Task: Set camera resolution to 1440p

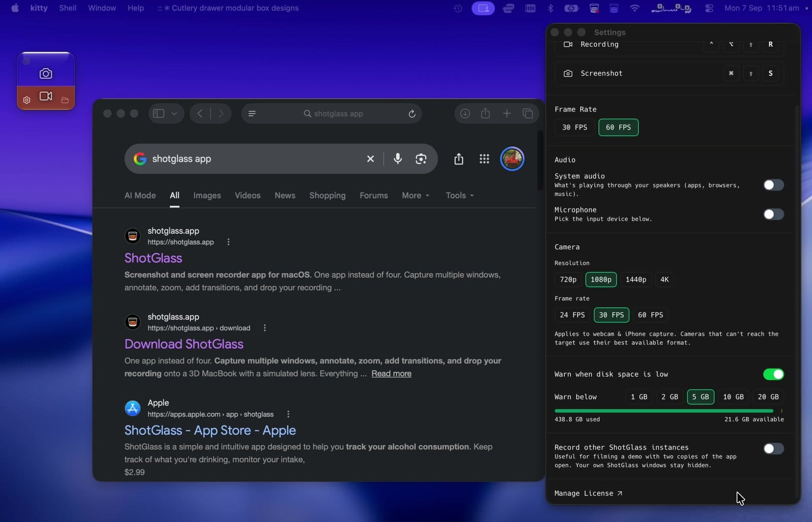Action: tap(636, 280)
